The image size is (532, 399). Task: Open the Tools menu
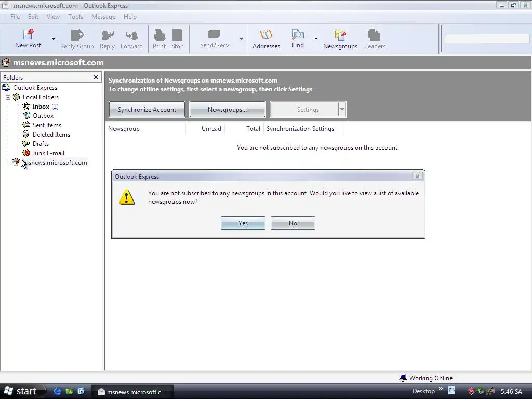tap(75, 17)
